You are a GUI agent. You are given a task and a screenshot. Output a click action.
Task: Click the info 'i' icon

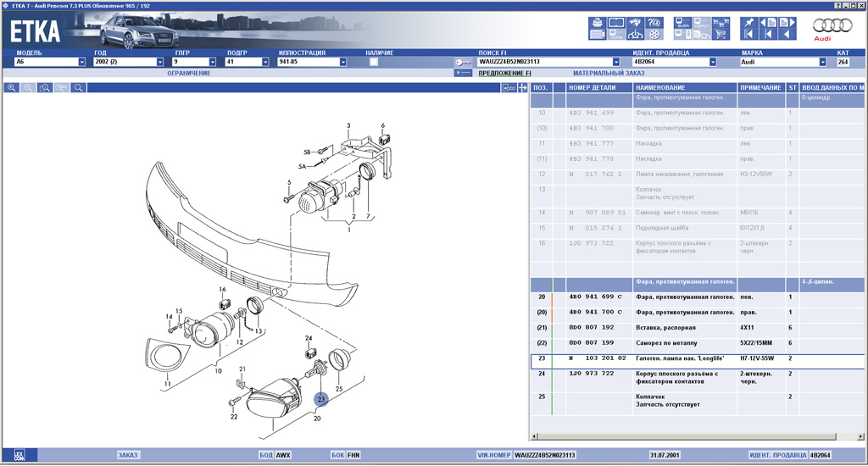[636, 34]
